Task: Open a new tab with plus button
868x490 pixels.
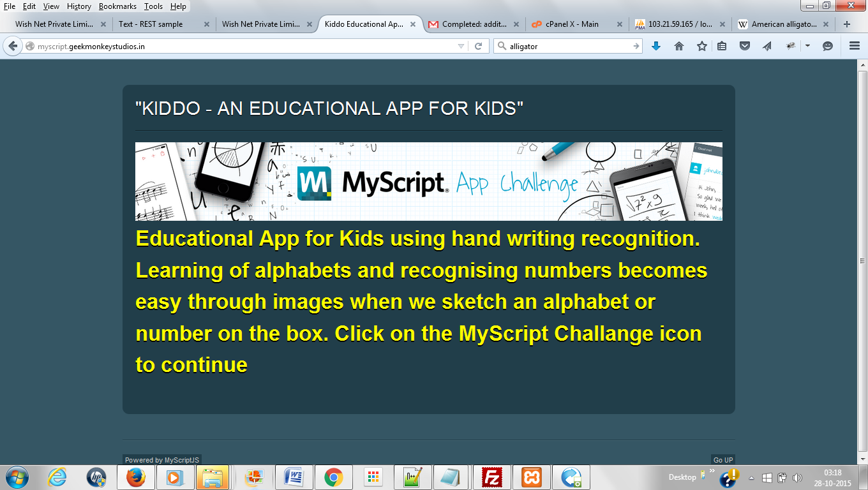Action: (847, 24)
